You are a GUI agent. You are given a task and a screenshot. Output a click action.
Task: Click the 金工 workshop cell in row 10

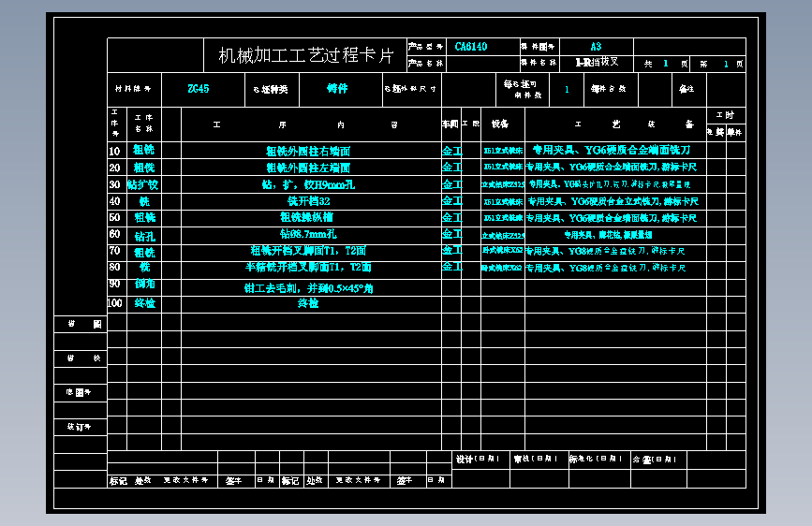pos(451,152)
